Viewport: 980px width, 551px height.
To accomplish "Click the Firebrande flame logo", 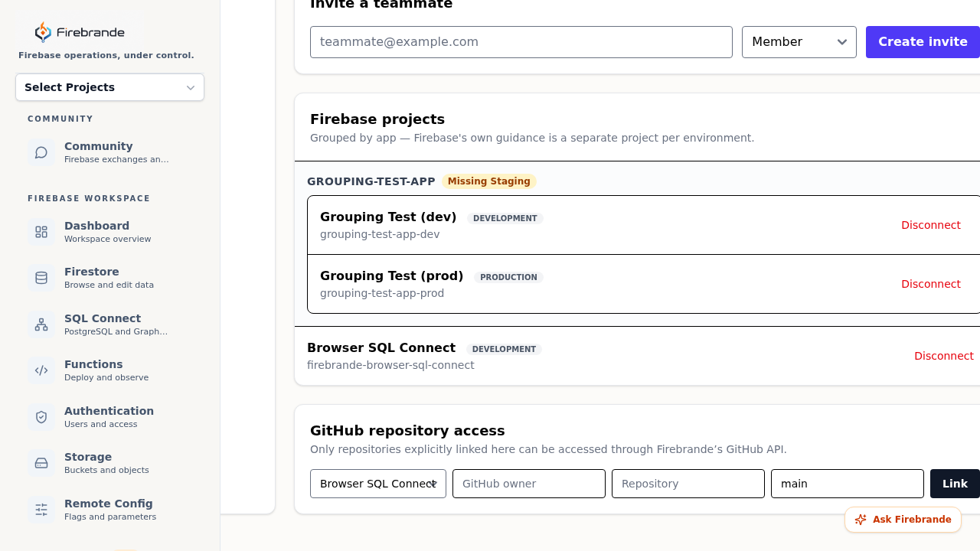I will point(43,32).
